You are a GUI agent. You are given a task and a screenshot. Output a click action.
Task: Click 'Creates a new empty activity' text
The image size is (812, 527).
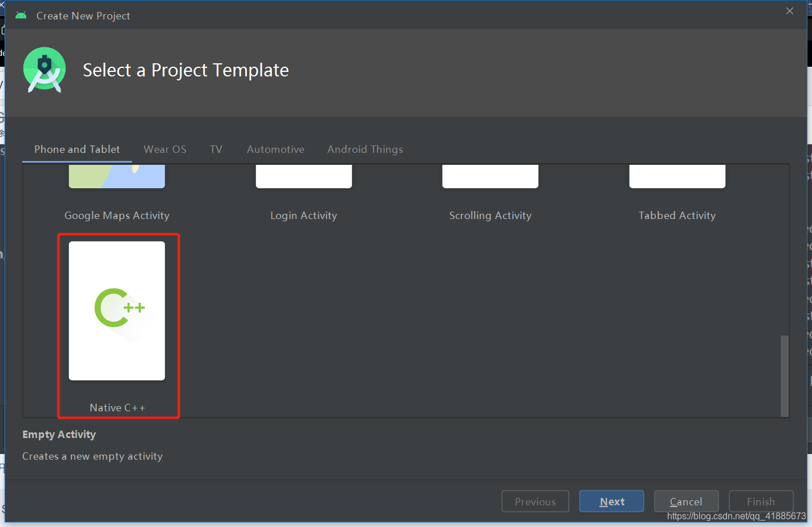[x=92, y=456]
